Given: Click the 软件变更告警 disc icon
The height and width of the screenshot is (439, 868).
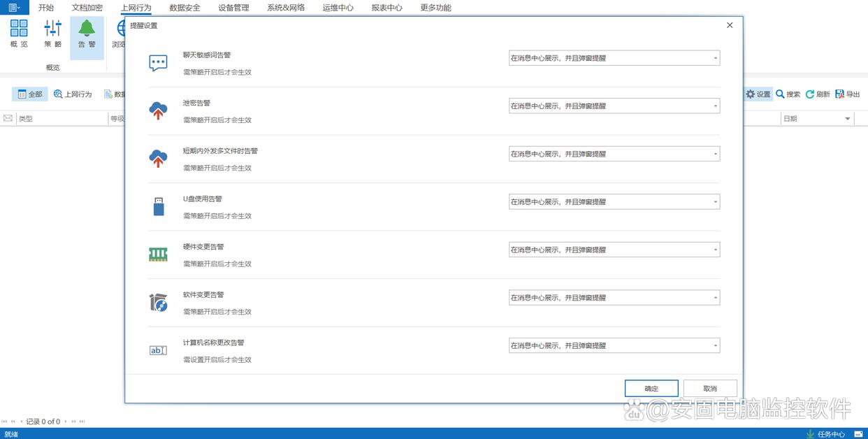Looking at the screenshot, I should [x=159, y=303].
